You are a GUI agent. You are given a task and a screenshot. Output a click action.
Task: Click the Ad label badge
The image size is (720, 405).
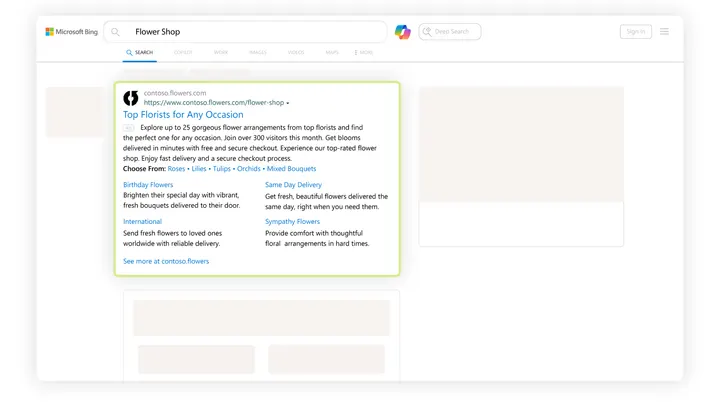coord(129,128)
